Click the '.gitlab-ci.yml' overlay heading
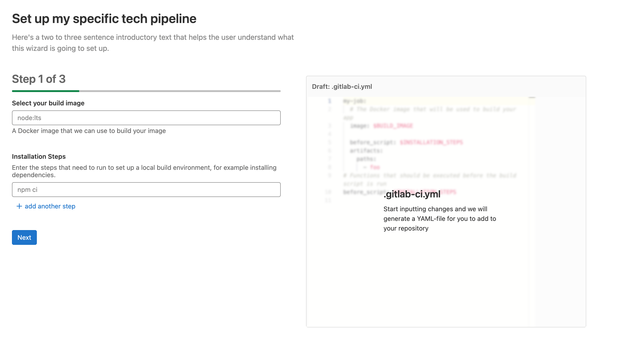This screenshot has width=618, height=364. [x=412, y=194]
